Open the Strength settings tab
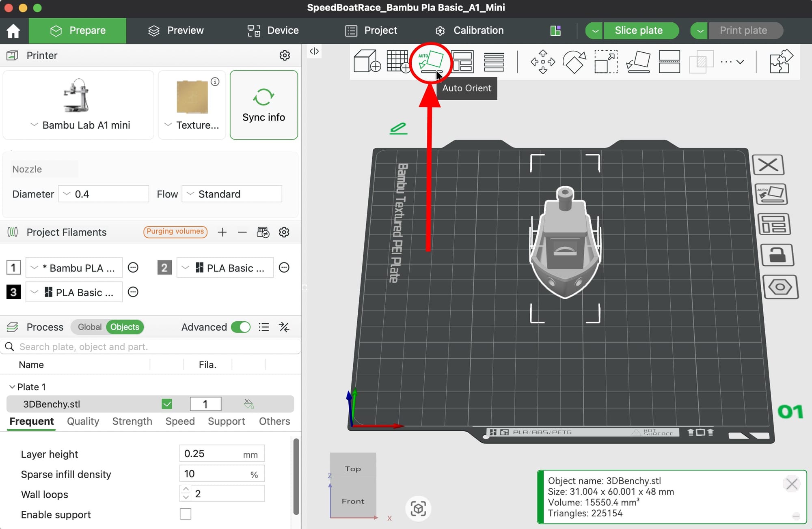The width and height of the screenshot is (812, 529). pyautogui.click(x=132, y=421)
